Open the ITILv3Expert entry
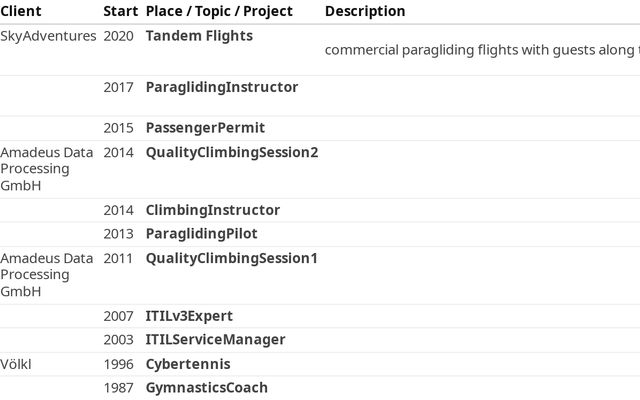 [189, 316]
